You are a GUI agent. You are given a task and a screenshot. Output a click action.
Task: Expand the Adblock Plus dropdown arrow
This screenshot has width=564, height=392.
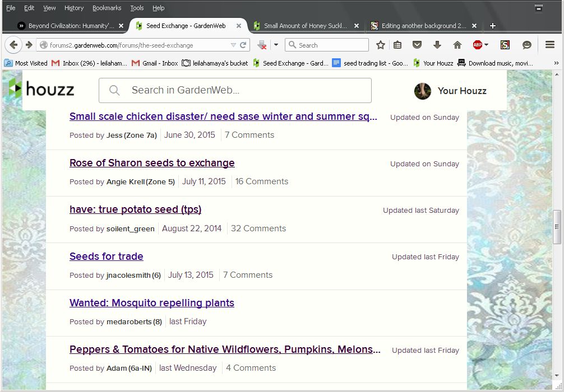pyautogui.click(x=486, y=45)
